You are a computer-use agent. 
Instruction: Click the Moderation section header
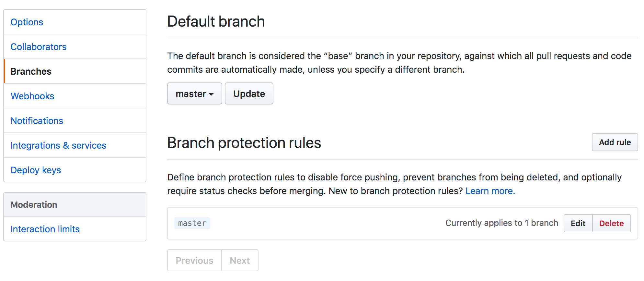(x=75, y=204)
